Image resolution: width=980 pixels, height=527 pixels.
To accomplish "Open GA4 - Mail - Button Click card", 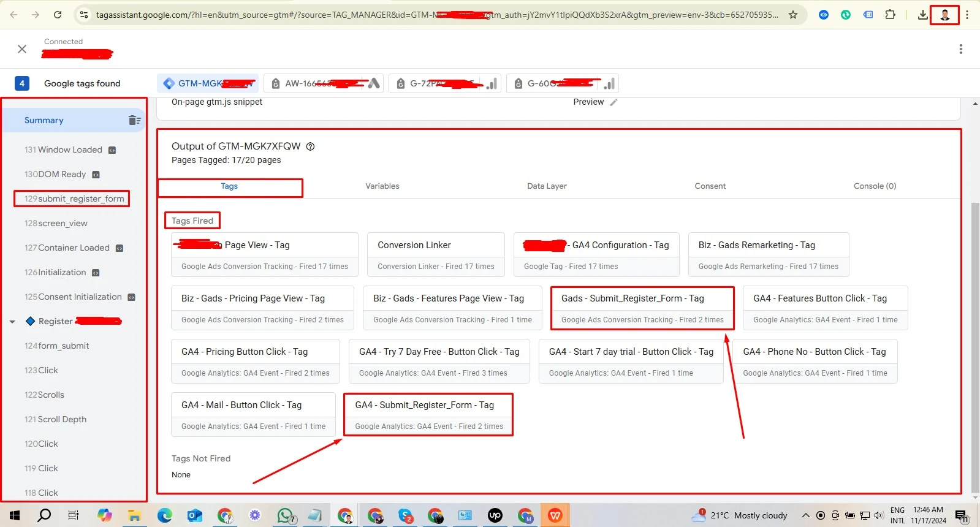I will coord(253,415).
